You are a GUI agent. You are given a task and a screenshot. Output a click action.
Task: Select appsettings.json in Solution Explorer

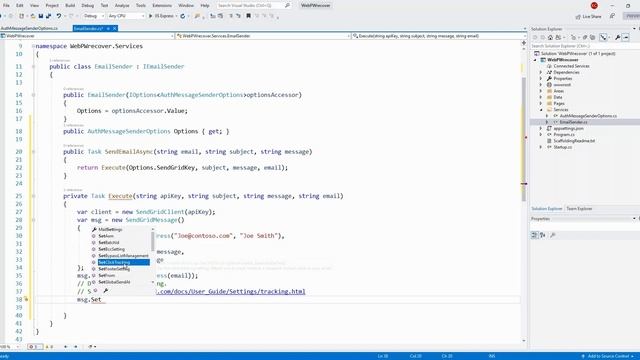click(x=568, y=128)
